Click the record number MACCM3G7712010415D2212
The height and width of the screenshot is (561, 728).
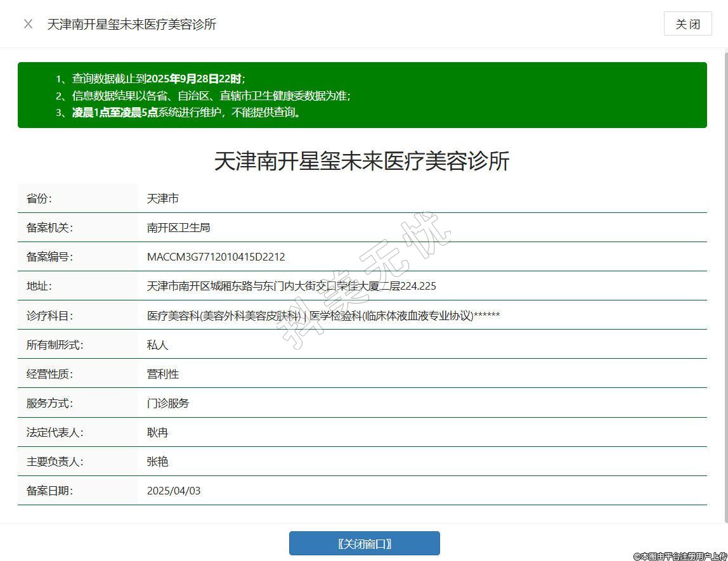[x=216, y=257]
